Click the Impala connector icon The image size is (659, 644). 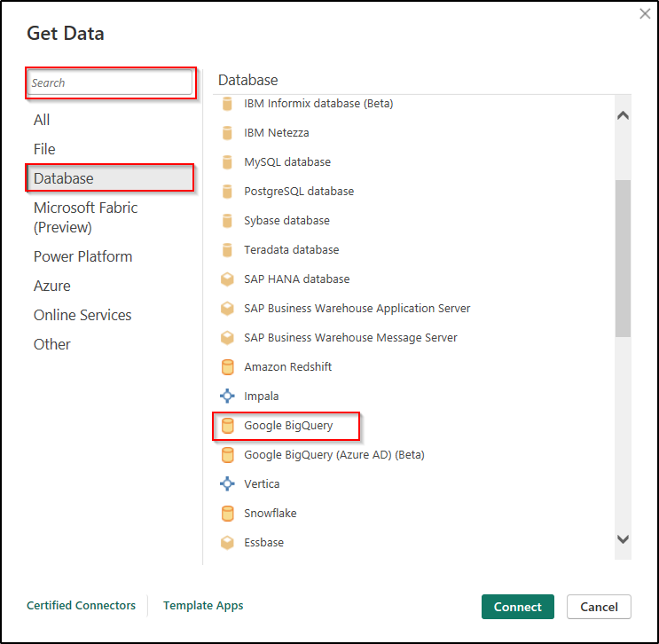pos(227,396)
